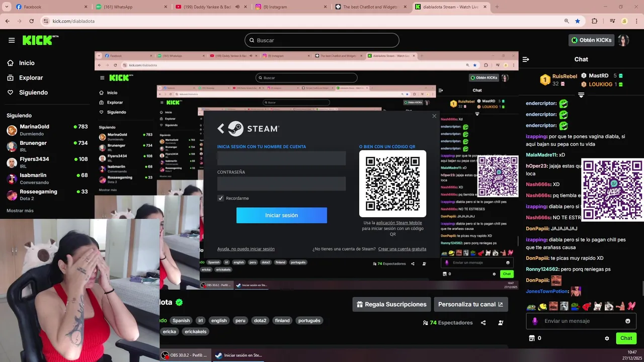The width and height of the screenshot is (644, 362).
Task: Click the Steam account name field
Action: tap(282, 158)
